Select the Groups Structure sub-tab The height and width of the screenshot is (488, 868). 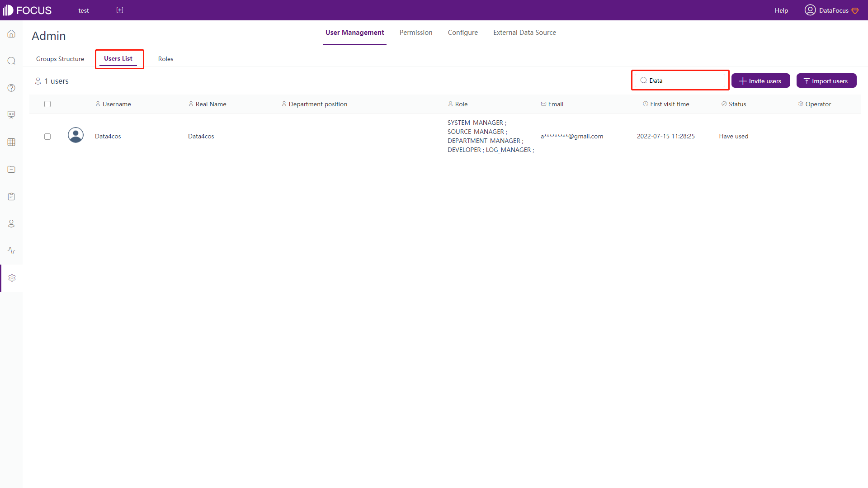point(60,59)
